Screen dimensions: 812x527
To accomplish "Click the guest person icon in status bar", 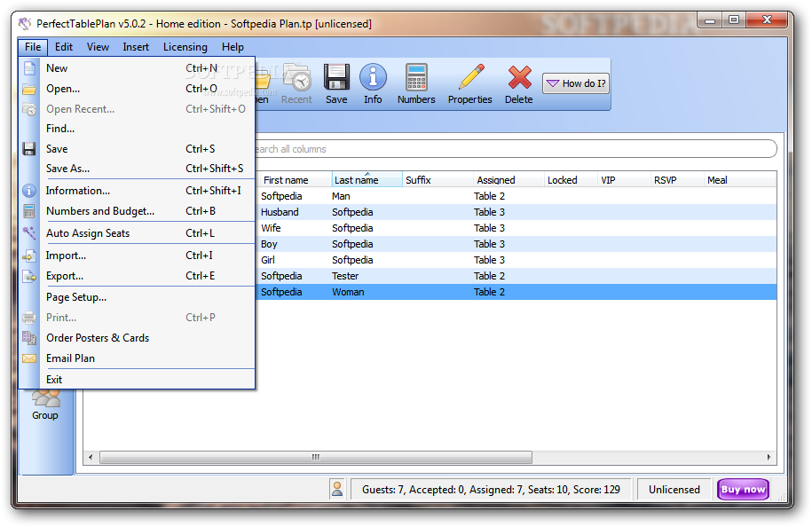I will [x=337, y=489].
